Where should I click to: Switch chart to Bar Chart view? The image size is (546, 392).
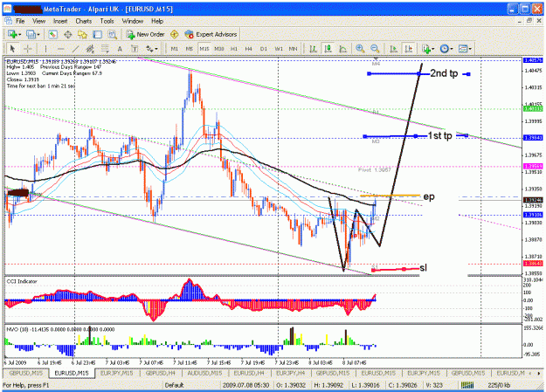[x=313, y=49]
